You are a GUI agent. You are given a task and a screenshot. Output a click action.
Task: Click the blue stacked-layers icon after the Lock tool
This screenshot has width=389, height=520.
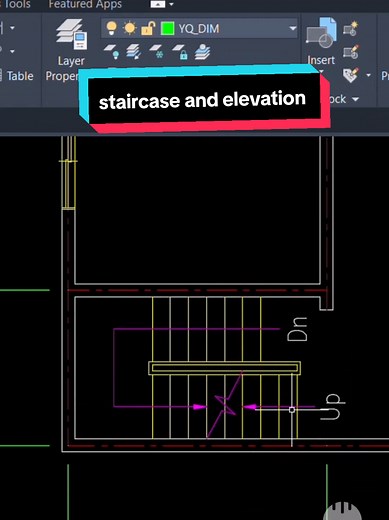(x=202, y=52)
